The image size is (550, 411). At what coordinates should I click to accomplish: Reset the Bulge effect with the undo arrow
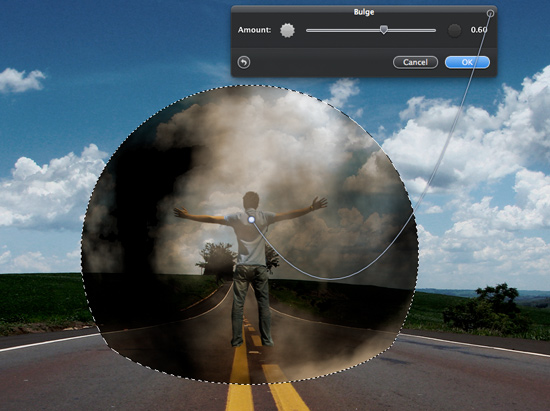(244, 62)
